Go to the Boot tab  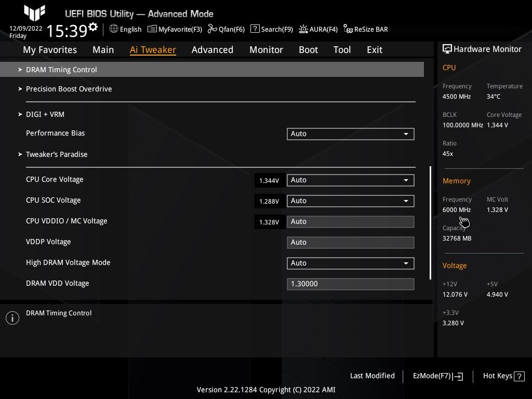[309, 50]
